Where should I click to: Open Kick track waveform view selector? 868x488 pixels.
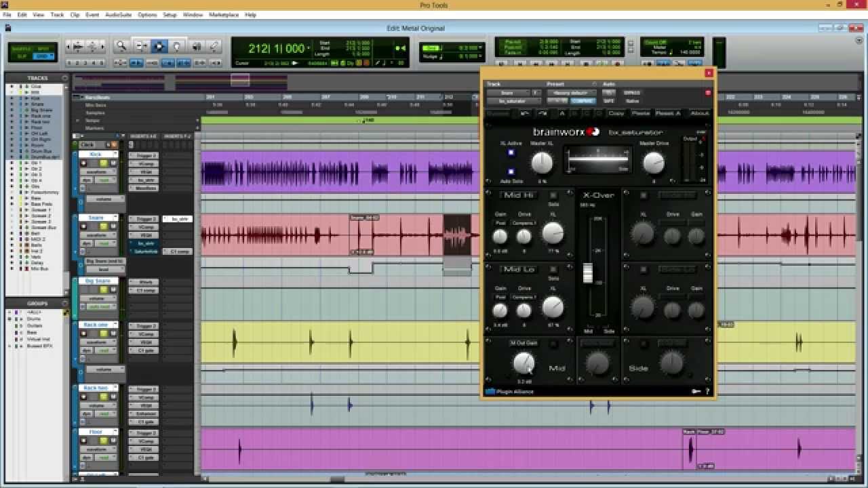[x=99, y=172]
